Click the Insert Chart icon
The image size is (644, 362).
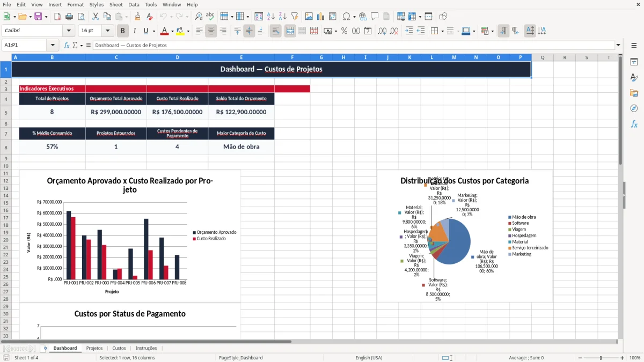coord(321,17)
